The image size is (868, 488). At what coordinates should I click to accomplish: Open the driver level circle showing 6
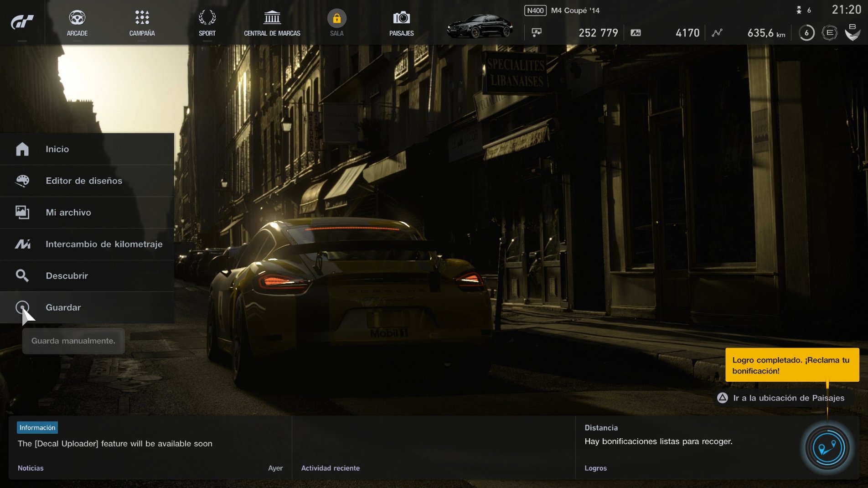(x=806, y=32)
